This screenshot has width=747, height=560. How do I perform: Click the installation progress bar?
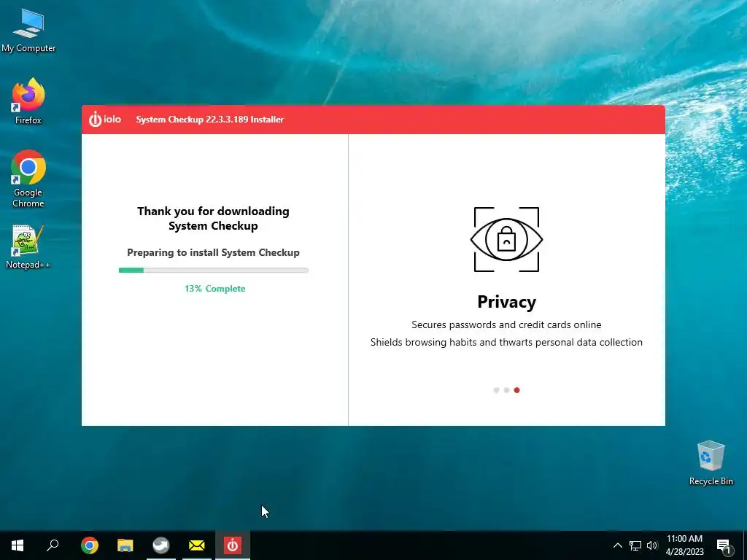click(214, 270)
